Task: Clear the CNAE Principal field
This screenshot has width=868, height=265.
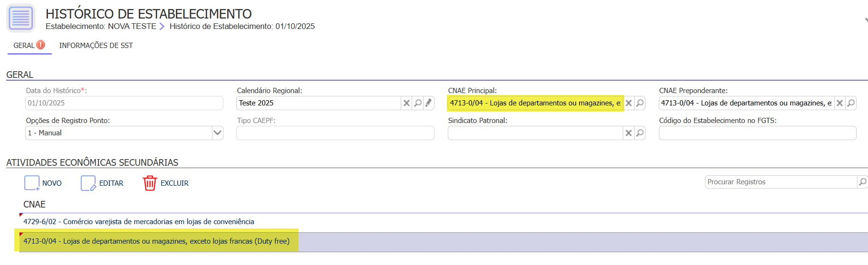Action: (x=628, y=103)
